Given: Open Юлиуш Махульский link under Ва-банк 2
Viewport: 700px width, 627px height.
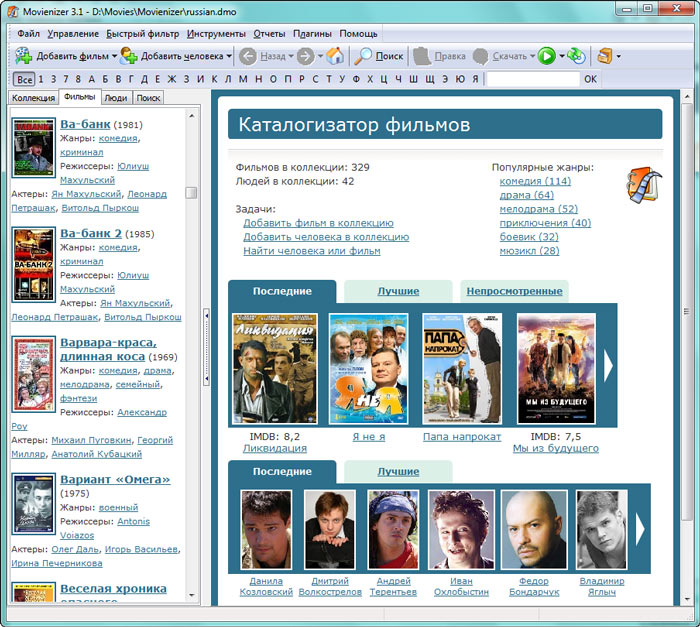Looking at the screenshot, I should (x=104, y=282).
